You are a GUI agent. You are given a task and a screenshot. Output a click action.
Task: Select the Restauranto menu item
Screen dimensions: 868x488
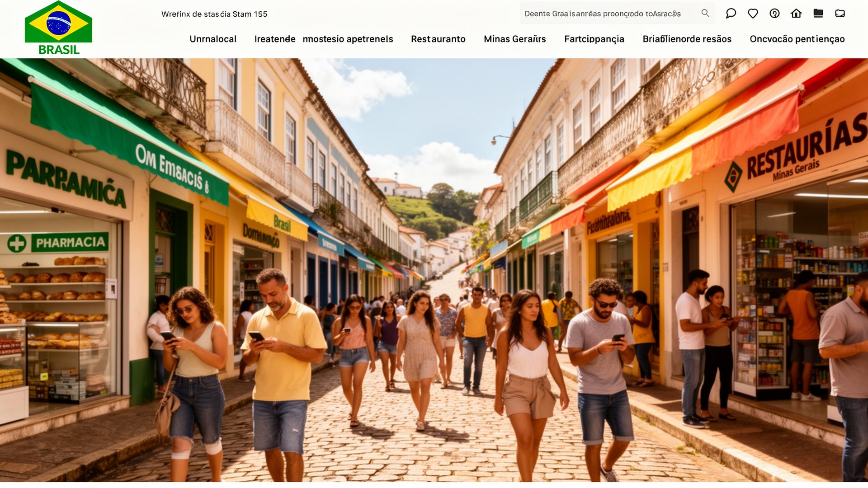[438, 39]
